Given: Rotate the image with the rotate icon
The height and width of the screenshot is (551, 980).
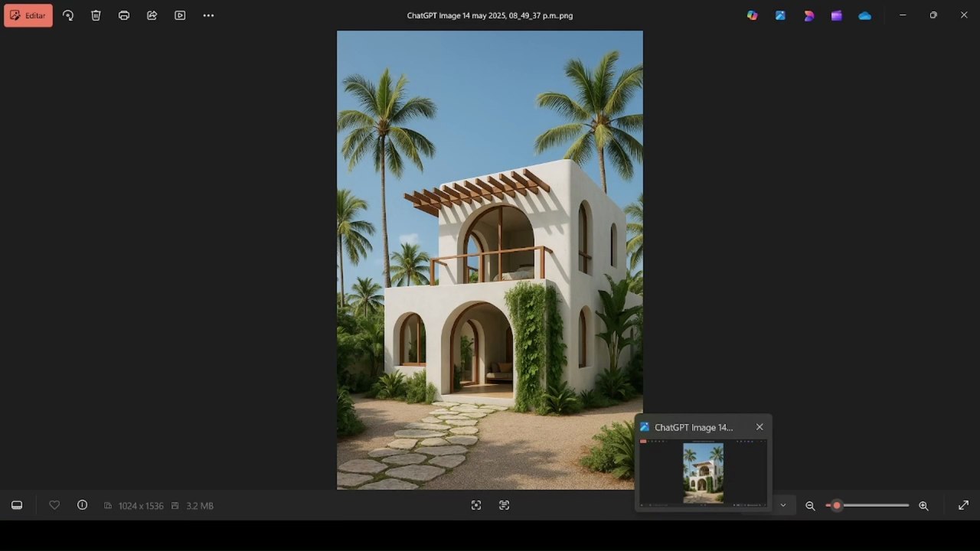Looking at the screenshot, I should pyautogui.click(x=68, y=15).
